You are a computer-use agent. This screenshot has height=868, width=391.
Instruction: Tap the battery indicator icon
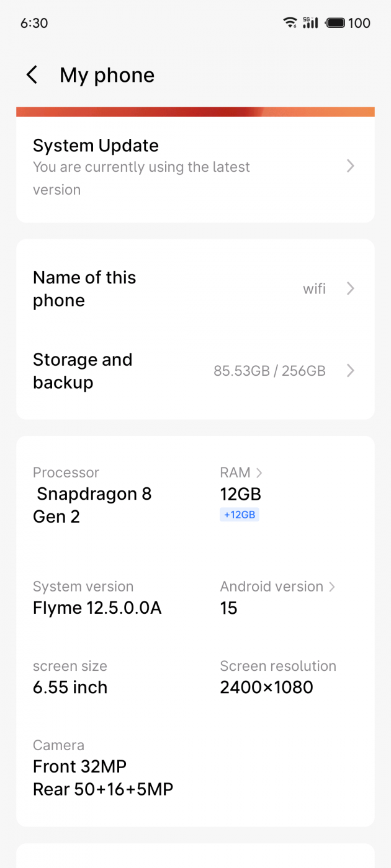tap(336, 23)
